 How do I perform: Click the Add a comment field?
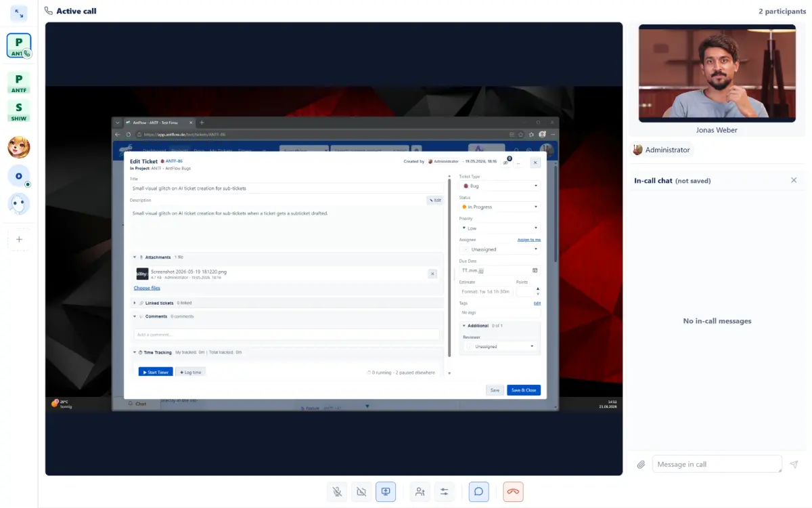point(286,335)
